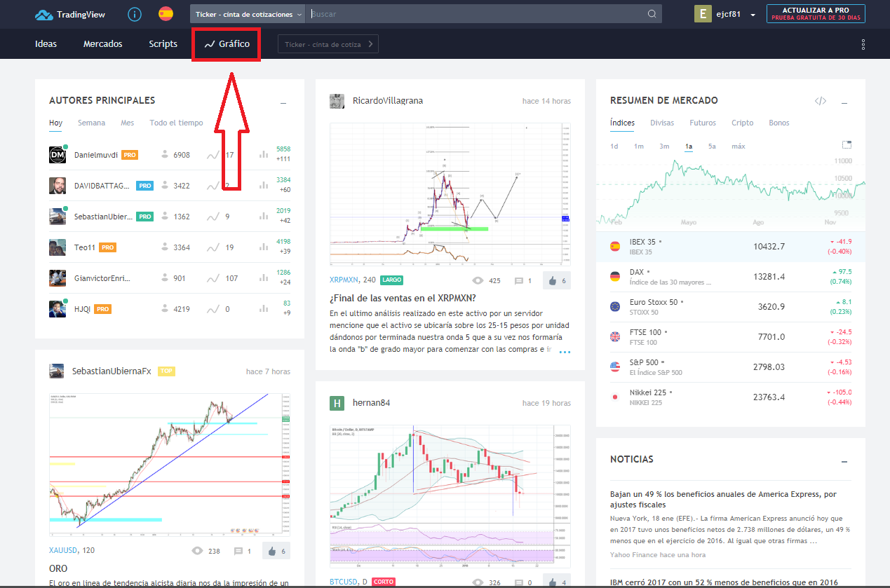This screenshot has width=890, height=588.
Task: Click the UK flag icon for FTSE 100
Action: pyautogui.click(x=615, y=336)
